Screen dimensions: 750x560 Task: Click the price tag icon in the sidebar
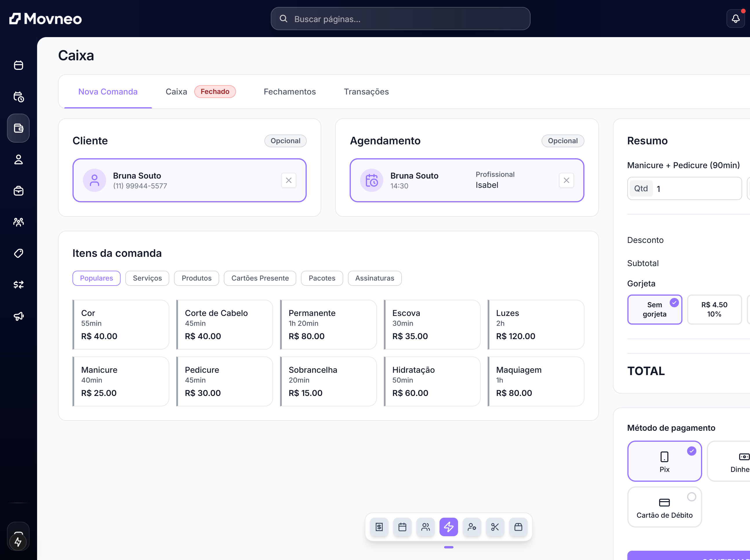click(18, 253)
